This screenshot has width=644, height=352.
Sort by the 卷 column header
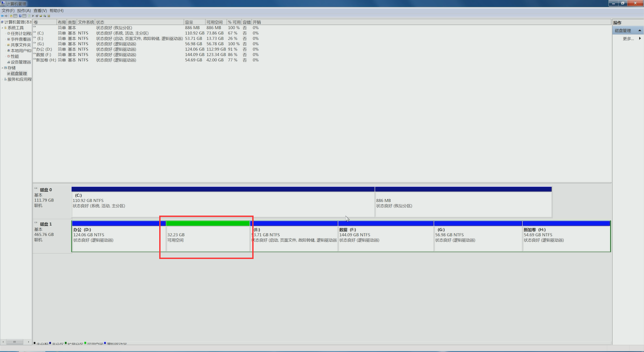[x=45, y=22]
